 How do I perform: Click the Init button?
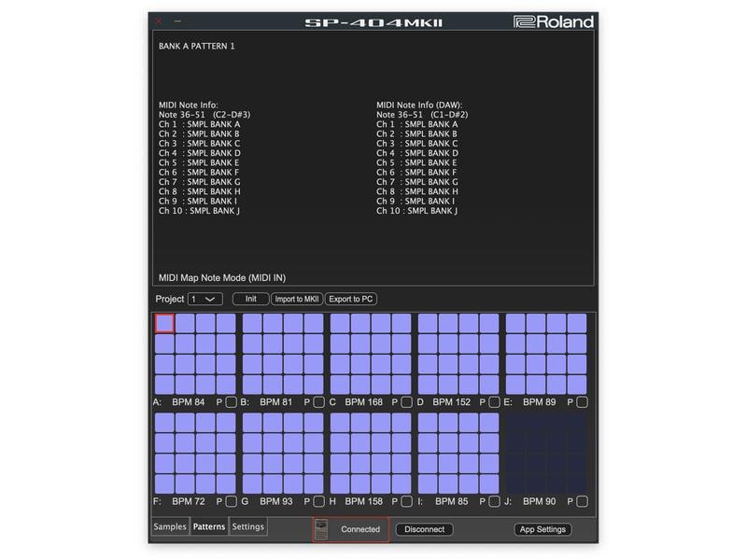pyautogui.click(x=250, y=299)
